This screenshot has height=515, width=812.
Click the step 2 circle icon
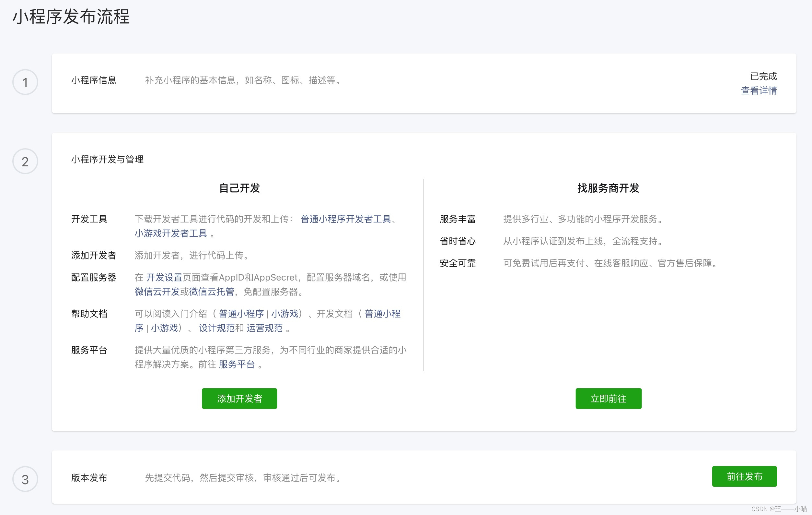click(25, 161)
